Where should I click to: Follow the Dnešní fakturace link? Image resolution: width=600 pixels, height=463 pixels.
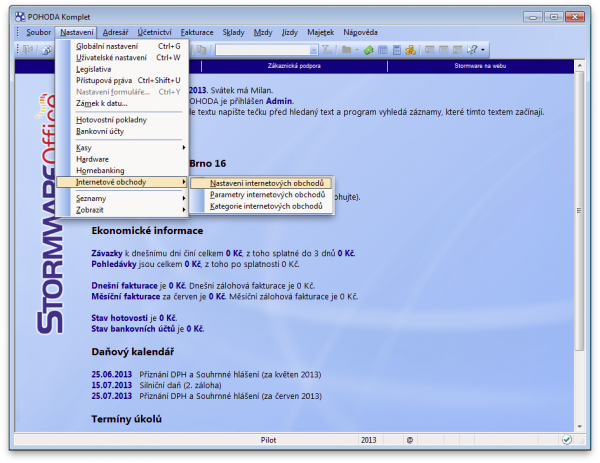(124, 286)
